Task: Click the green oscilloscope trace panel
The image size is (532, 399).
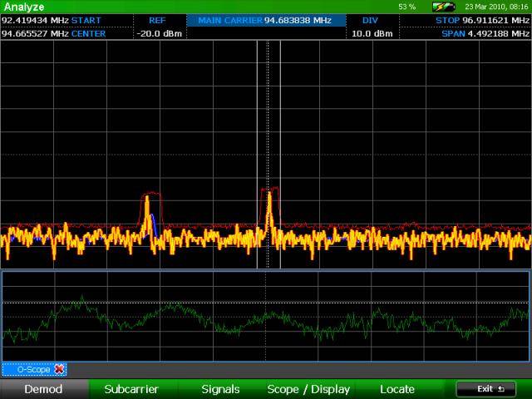Action: pos(266,316)
